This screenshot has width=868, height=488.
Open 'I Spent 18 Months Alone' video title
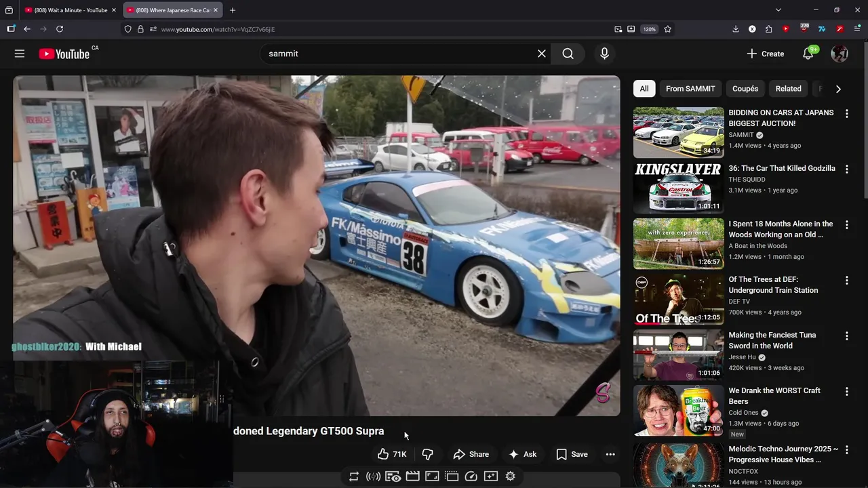pyautogui.click(x=781, y=229)
